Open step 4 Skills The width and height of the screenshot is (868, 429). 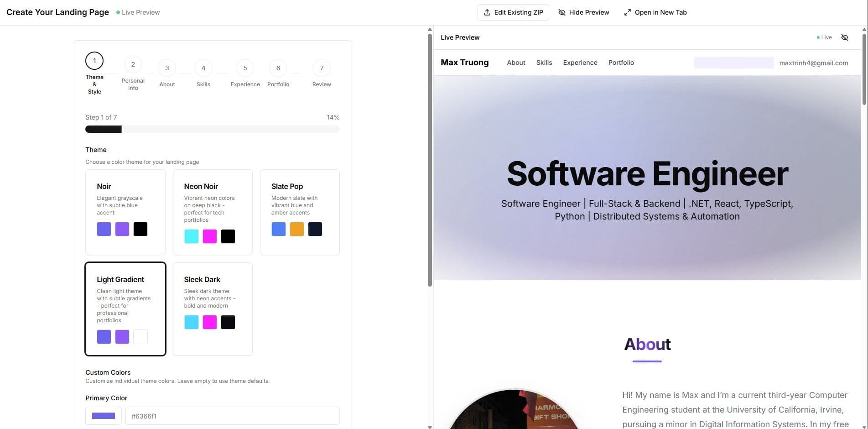click(203, 68)
